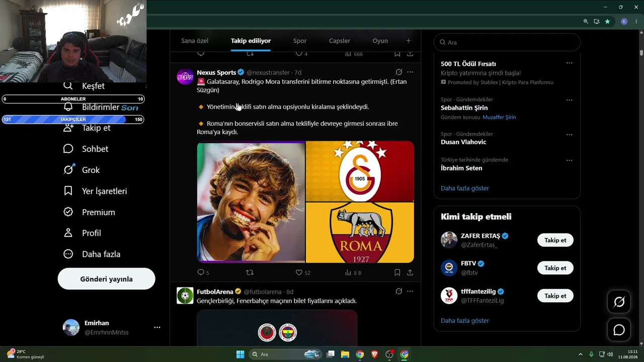
Task: Bookmark the Nexus Sports Rodrigo Mora post
Action: coord(397,273)
